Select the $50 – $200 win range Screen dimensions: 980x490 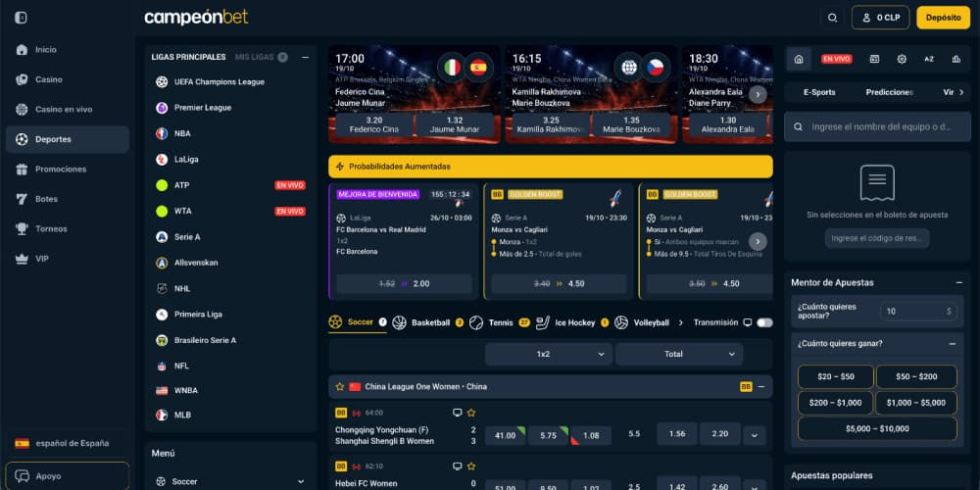pos(916,377)
